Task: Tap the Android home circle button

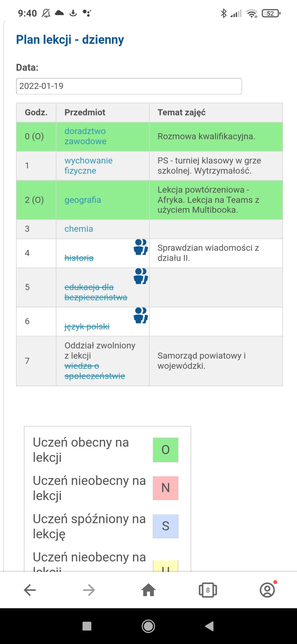Action: point(148,626)
